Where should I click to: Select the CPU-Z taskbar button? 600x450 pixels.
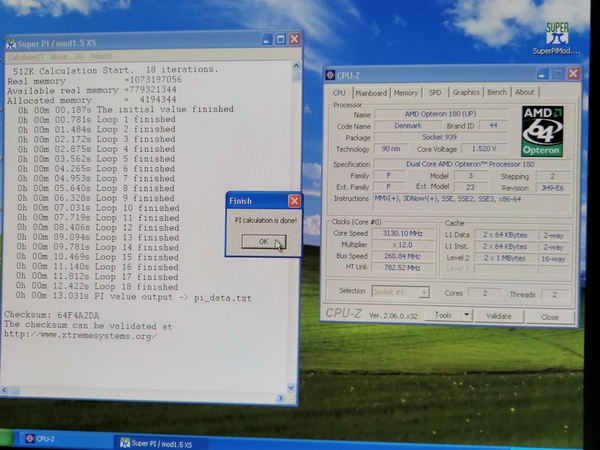(x=45, y=440)
